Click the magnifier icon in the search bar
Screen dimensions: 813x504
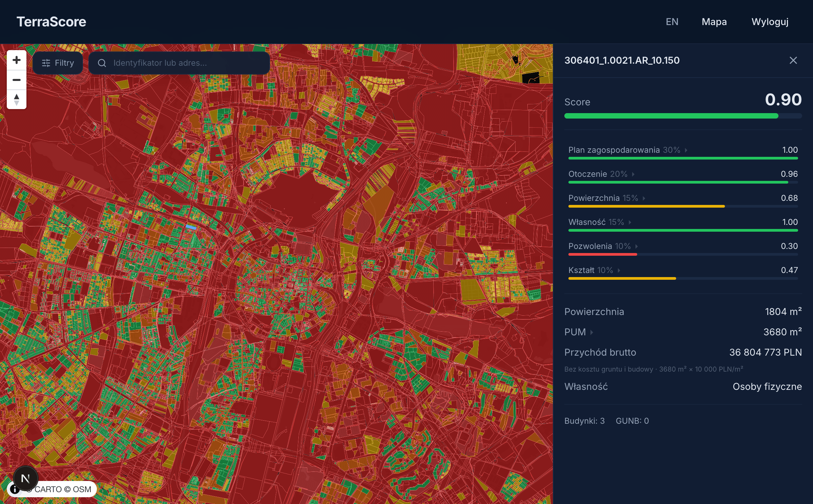click(102, 63)
